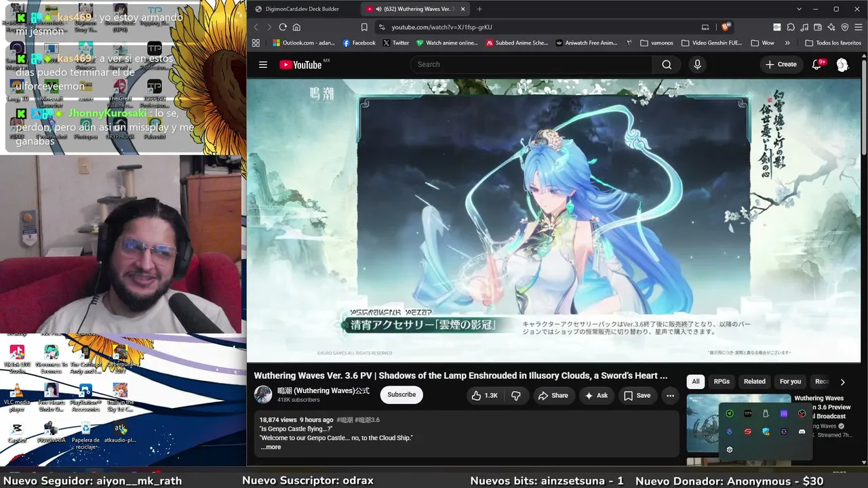
Task: Launch PRAGMATA desktop shortcut
Action: coord(51,432)
